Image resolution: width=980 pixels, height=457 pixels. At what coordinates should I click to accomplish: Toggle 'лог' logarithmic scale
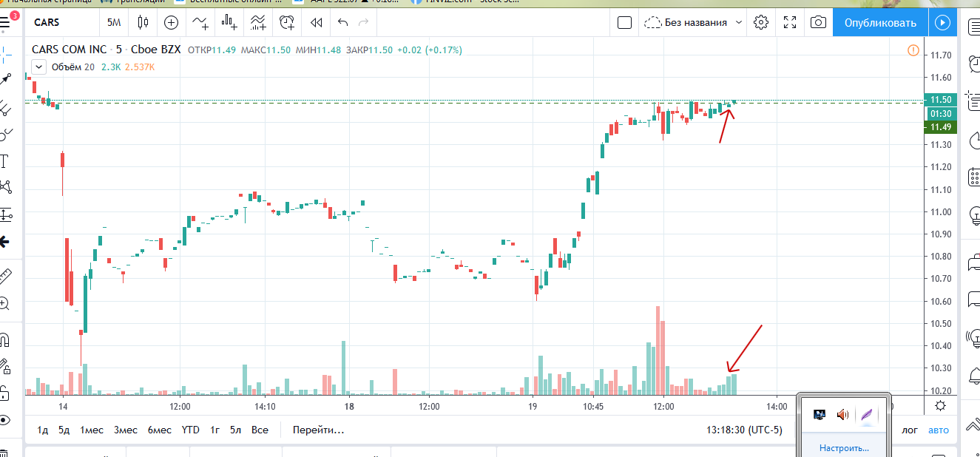[x=910, y=430]
